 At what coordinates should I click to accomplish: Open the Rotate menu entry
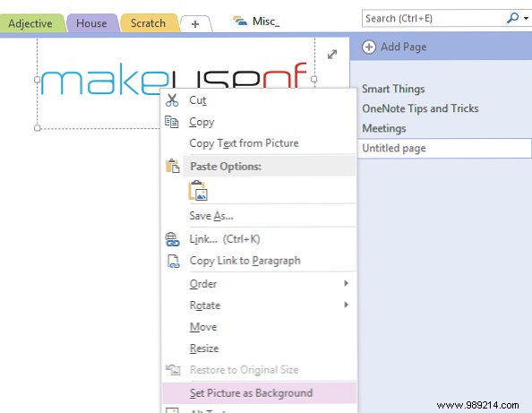(259, 305)
